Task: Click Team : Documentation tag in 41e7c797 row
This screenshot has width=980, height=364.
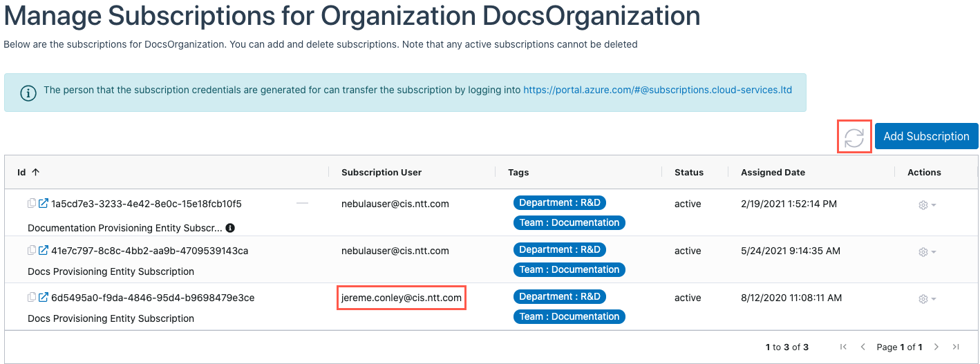Action: pyautogui.click(x=569, y=269)
